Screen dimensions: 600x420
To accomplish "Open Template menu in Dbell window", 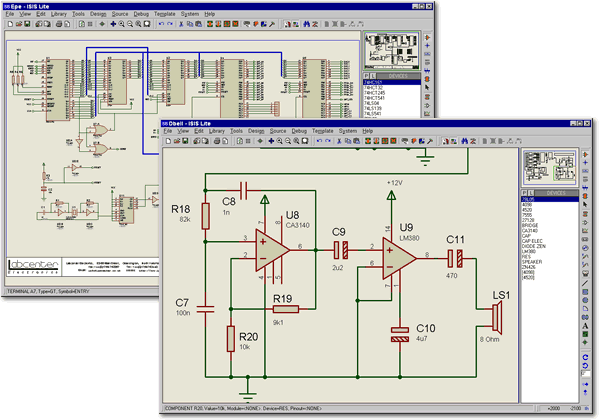I will [x=323, y=131].
